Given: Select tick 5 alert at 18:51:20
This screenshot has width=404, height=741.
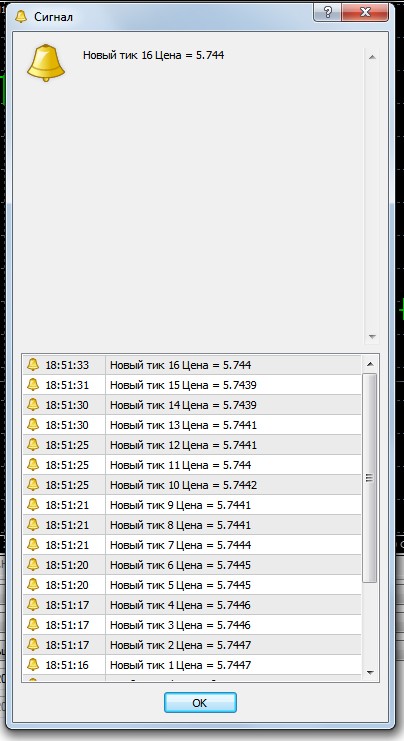Looking at the screenshot, I should click(191, 585).
